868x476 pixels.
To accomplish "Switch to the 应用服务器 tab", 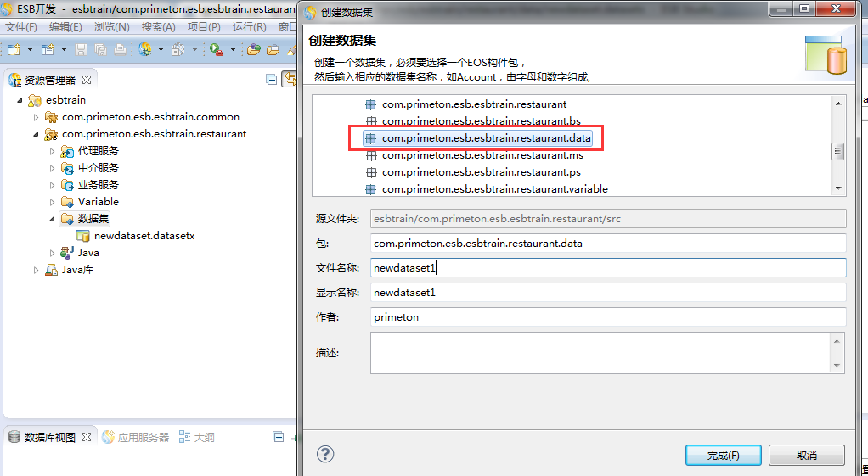I will click(x=136, y=437).
